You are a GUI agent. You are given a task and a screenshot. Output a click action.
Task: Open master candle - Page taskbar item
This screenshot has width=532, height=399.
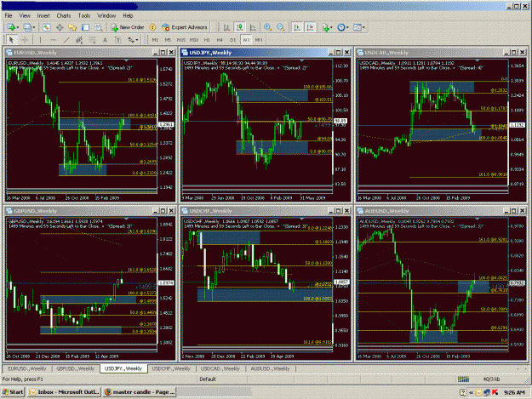pos(139,392)
